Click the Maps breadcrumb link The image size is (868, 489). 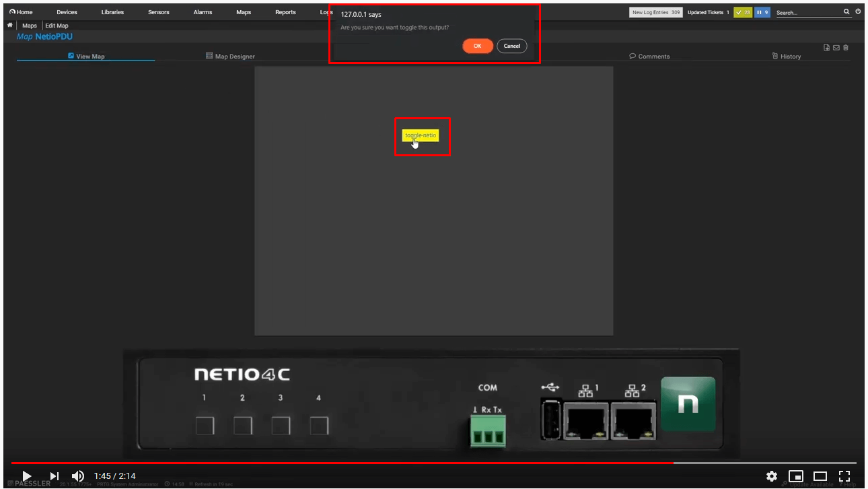(30, 26)
